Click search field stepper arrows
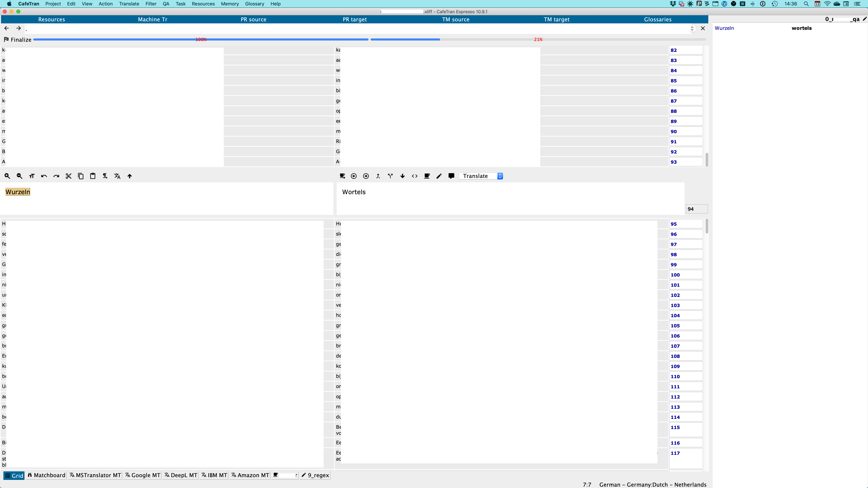Viewport: 868px width, 488px height. [692, 28]
